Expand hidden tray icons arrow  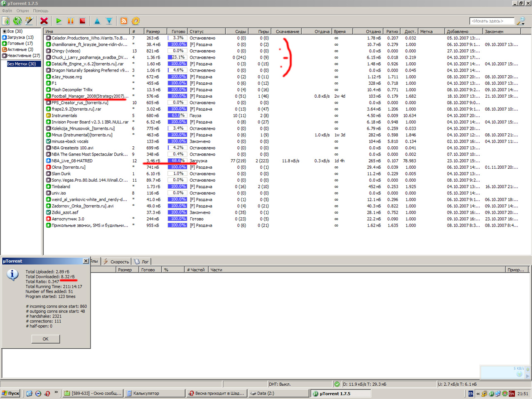point(478,393)
